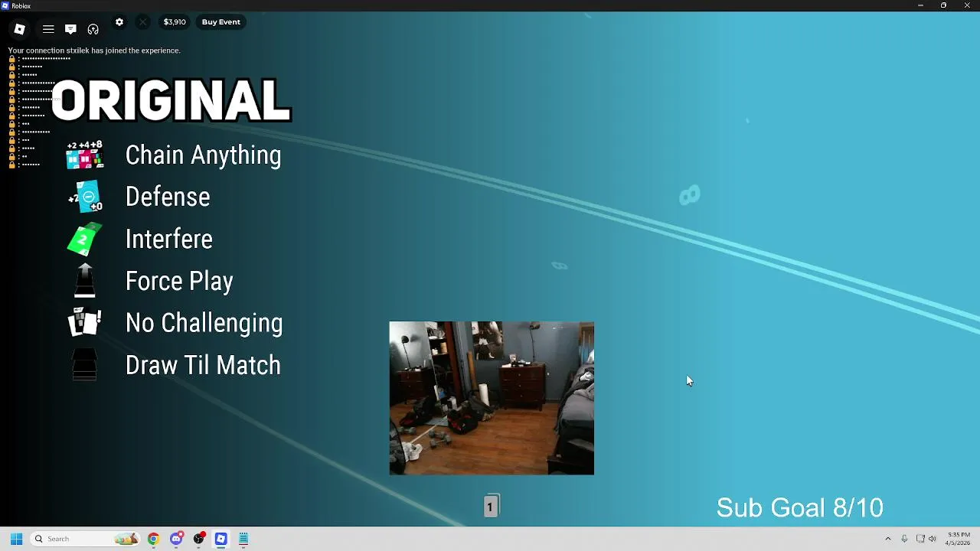This screenshot has width=980, height=551.
Task: Open OBS Studio from the taskbar
Action: [199, 539]
